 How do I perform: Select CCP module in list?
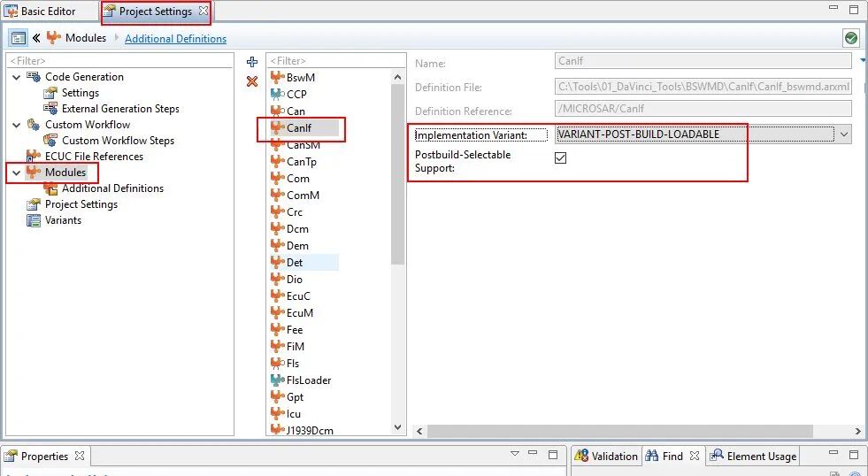[296, 94]
